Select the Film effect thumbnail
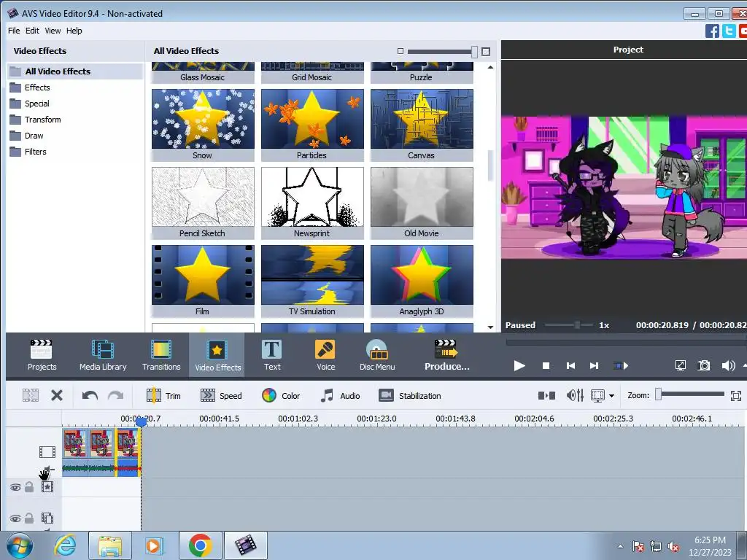The width and height of the screenshot is (747, 560). (x=203, y=281)
